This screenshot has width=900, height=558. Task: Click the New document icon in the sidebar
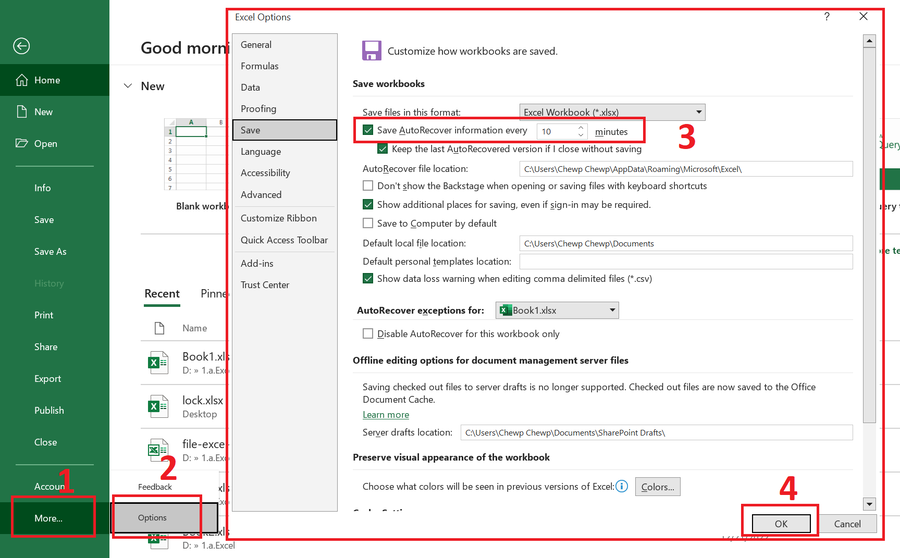[22, 111]
